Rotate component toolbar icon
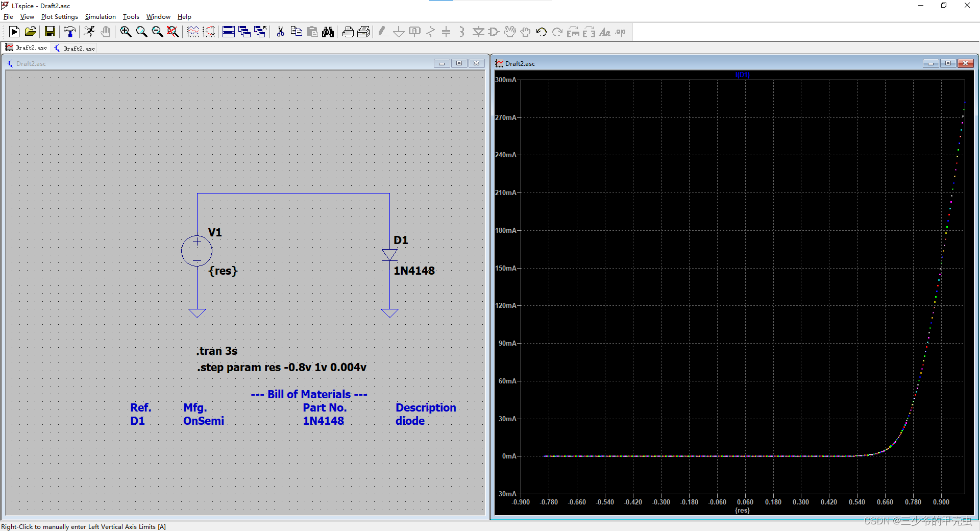Screen dimensions: 980x531 tap(573, 32)
